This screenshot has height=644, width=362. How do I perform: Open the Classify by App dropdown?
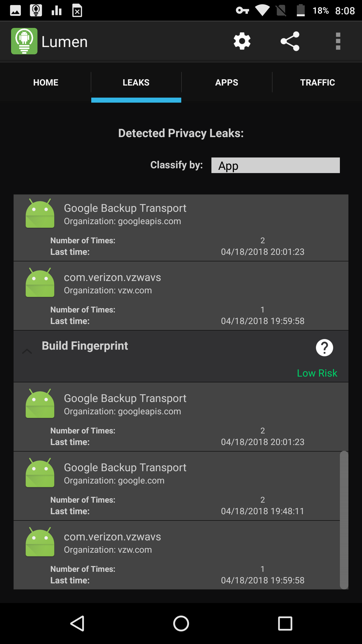coord(275,165)
